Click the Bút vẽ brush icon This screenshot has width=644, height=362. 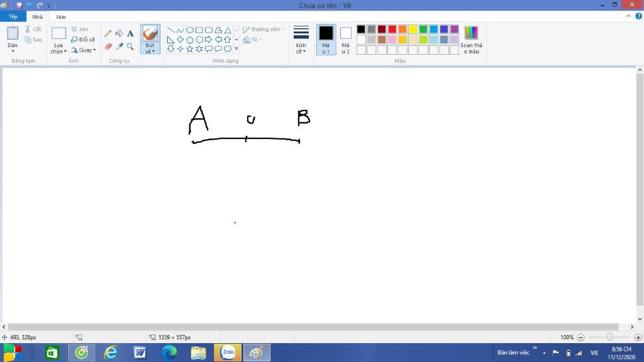[150, 33]
